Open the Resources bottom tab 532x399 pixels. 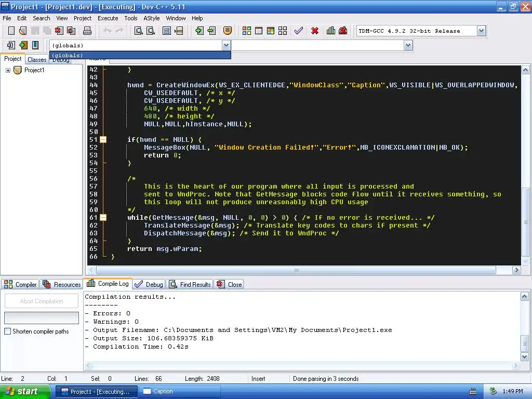(x=62, y=284)
